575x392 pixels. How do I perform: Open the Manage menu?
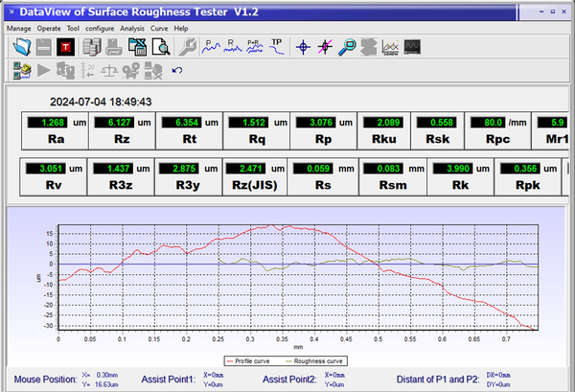tap(19, 29)
